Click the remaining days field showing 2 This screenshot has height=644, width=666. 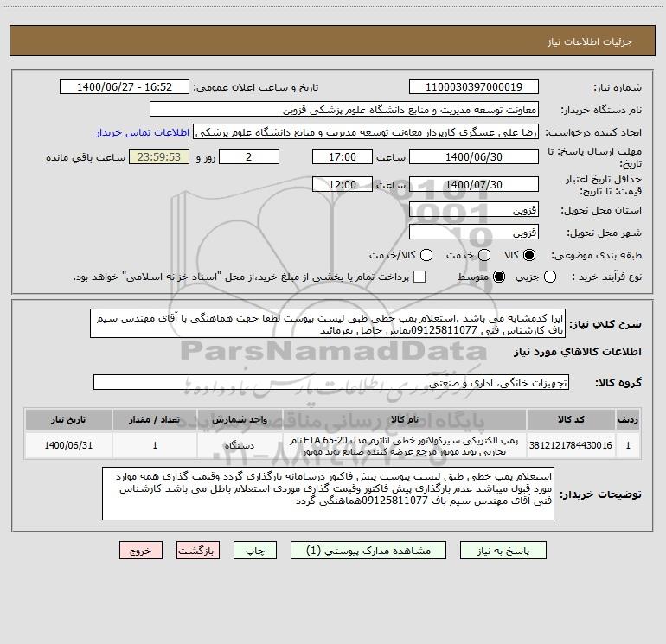click(x=249, y=156)
